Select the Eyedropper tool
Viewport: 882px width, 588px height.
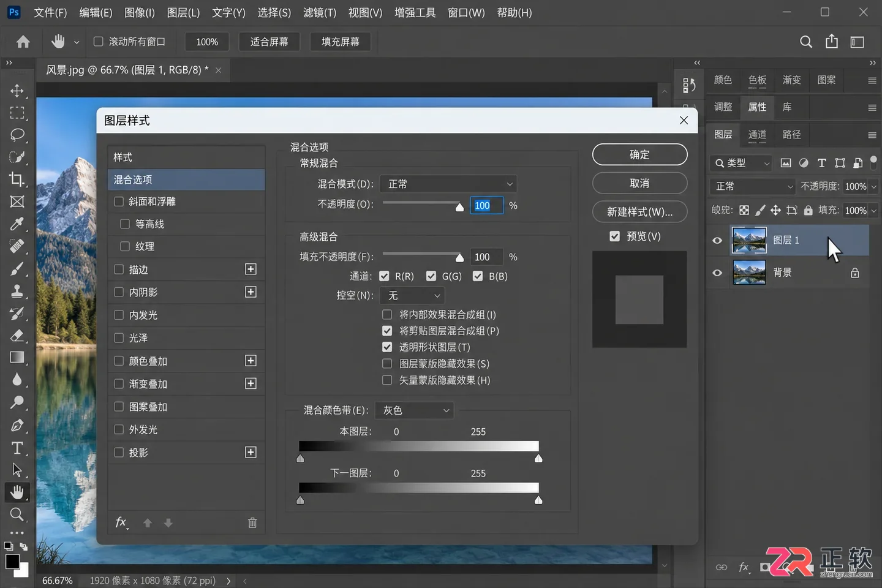17,224
